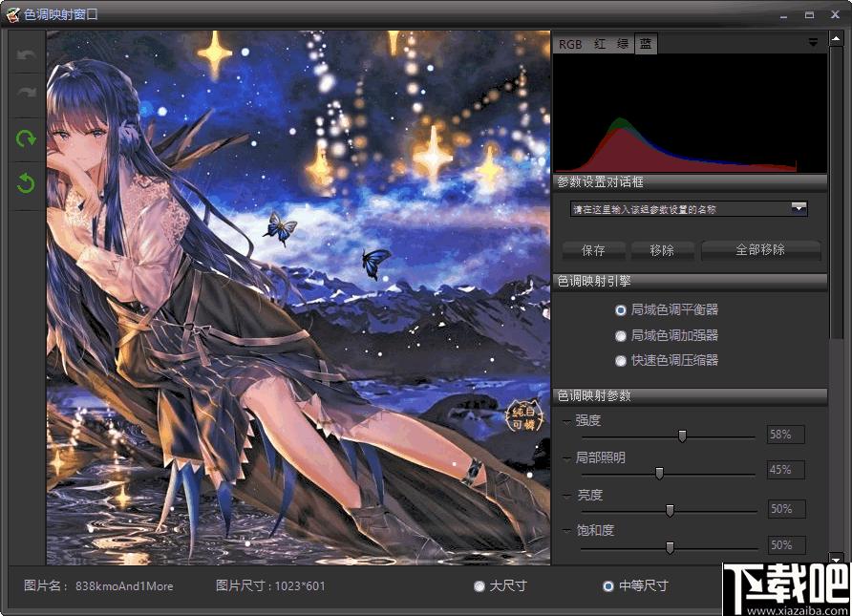This screenshot has height=616, width=852.
Task: Click the 50% saturation value box
Action: pyautogui.click(x=786, y=544)
